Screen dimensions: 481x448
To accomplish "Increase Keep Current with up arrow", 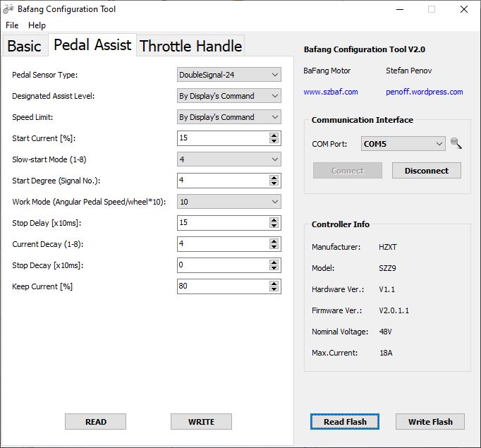I will point(274,283).
